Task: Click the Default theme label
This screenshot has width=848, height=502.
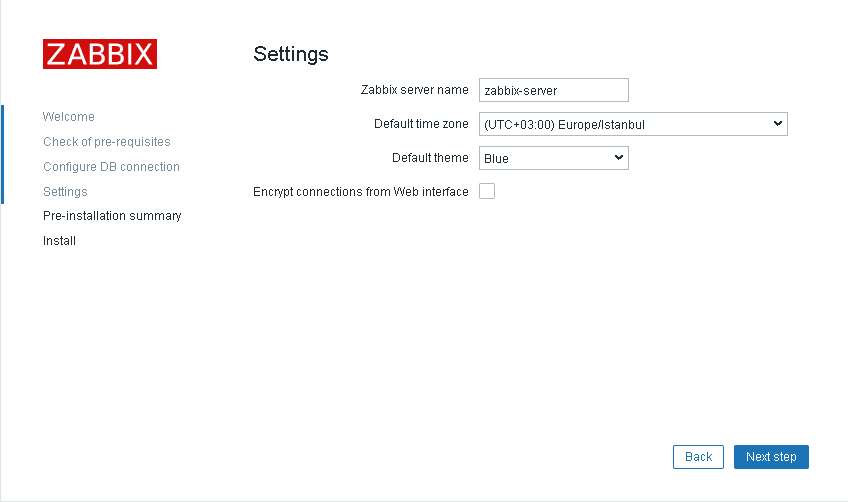Action: pos(430,158)
